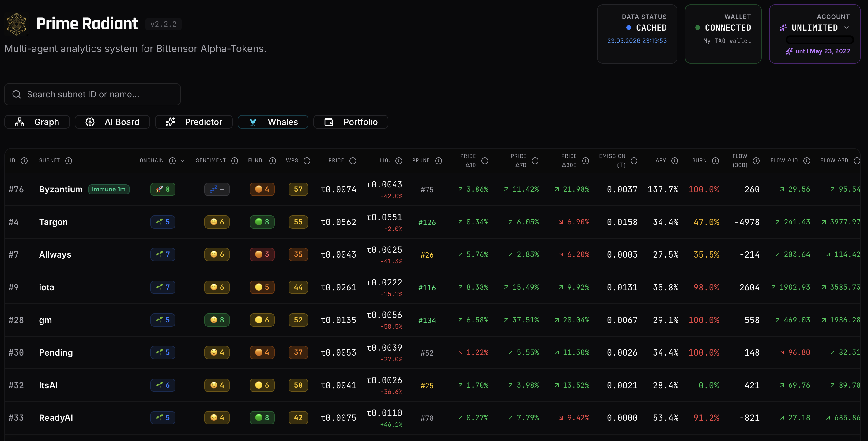Click the ONCHAIN column info icon
868x441 pixels.
click(x=172, y=161)
